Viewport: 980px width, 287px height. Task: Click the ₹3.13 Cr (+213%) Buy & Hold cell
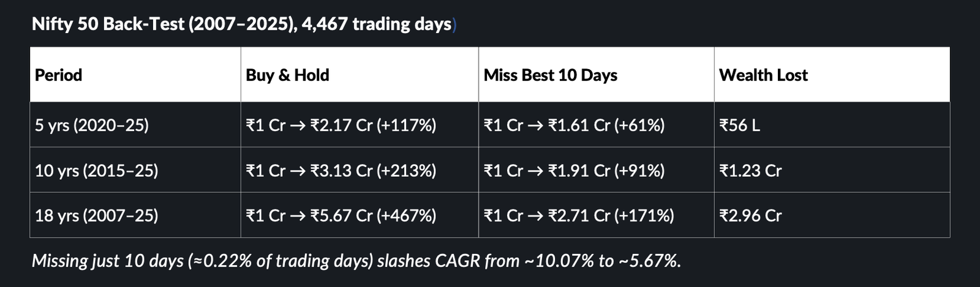(341, 171)
